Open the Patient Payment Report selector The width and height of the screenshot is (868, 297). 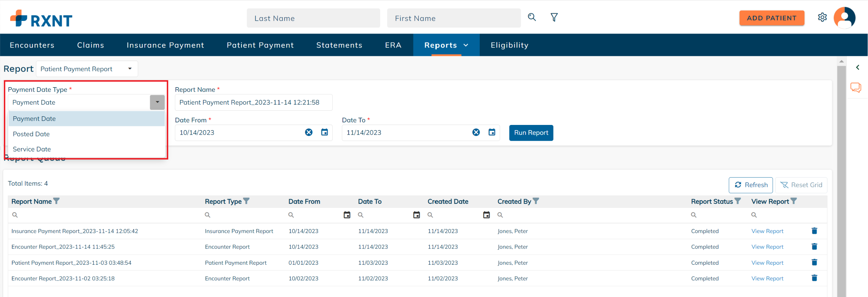click(87, 69)
